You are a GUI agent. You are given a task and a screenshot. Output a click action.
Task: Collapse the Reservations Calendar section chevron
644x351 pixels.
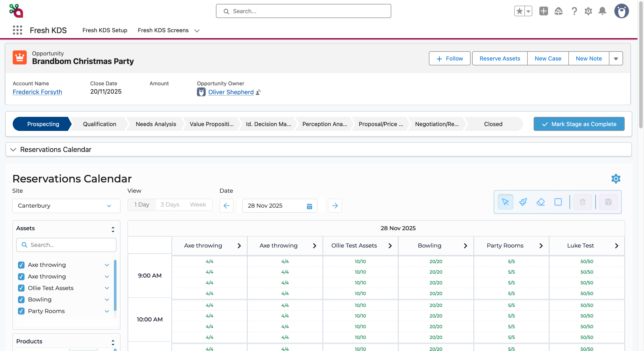(x=13, y=150)
